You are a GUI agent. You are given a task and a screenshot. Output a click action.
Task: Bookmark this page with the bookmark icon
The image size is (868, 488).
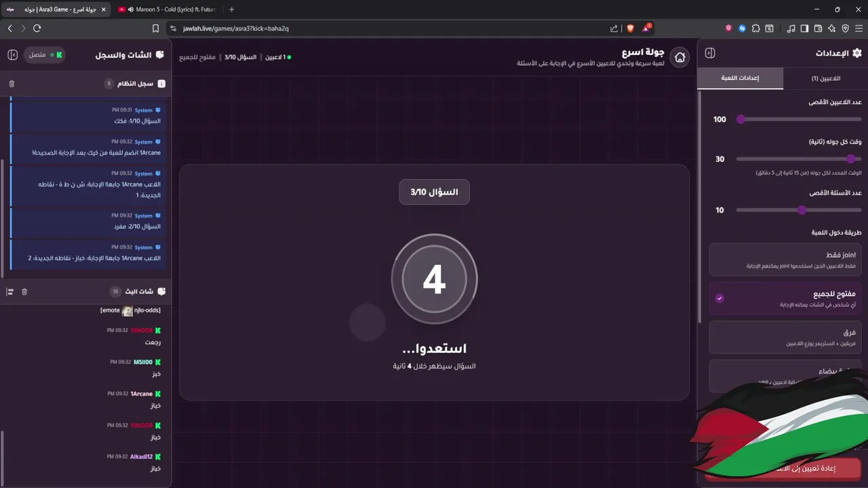(x=155, y=28)
